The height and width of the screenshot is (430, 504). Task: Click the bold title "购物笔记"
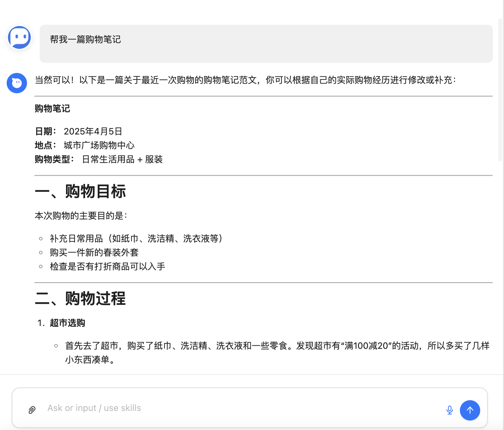click(52, 109)
